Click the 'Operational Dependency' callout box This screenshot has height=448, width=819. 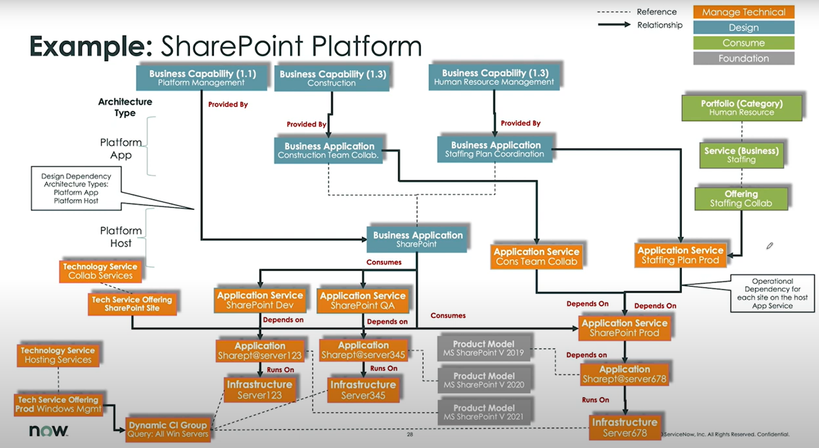[x=772, y=293]
